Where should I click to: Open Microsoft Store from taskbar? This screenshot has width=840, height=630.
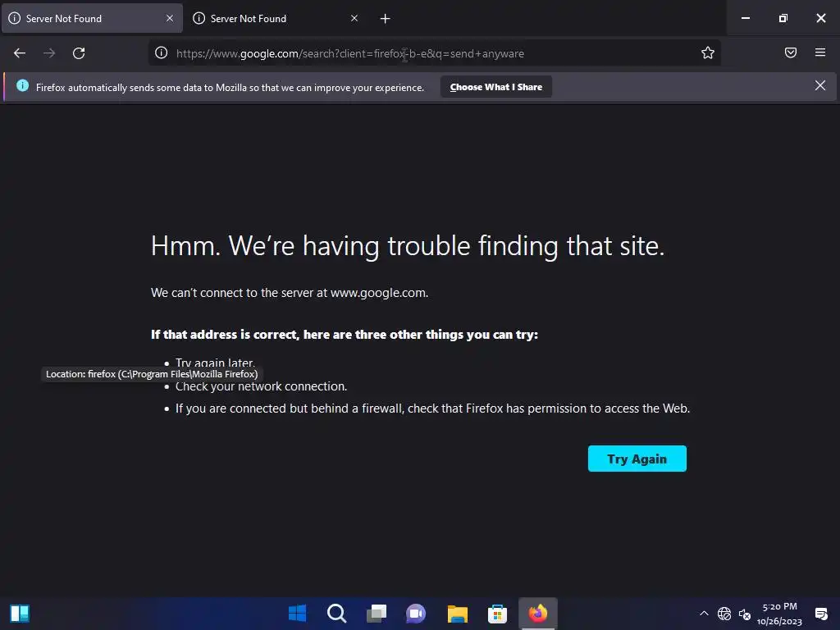(497, 613)
